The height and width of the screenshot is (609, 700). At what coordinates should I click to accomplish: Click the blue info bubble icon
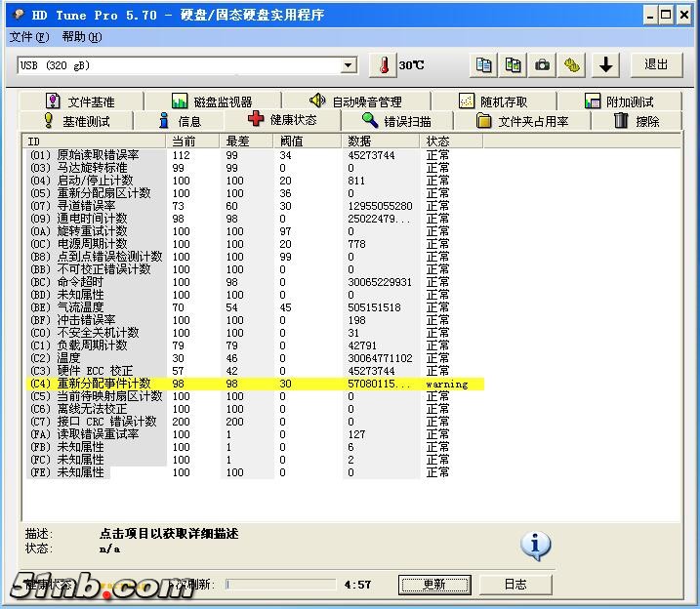click(535, 546)
